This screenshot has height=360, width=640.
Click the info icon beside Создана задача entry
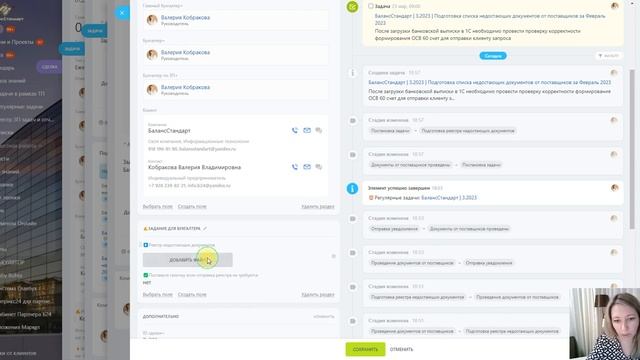[353, 73]
